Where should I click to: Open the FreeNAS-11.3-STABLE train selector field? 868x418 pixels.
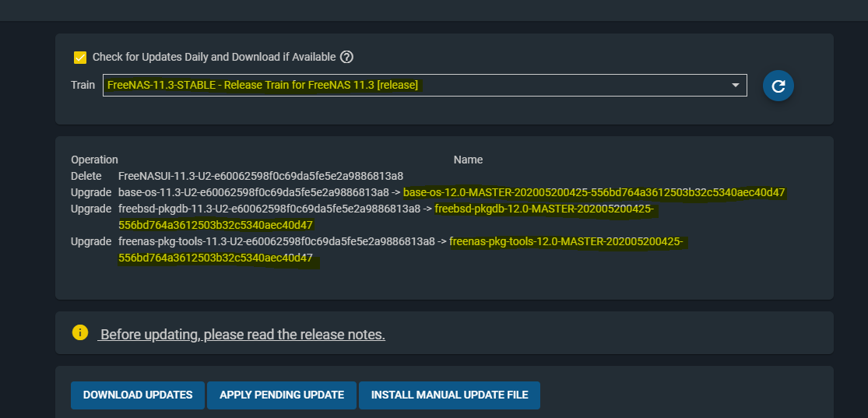coord(424,86)
